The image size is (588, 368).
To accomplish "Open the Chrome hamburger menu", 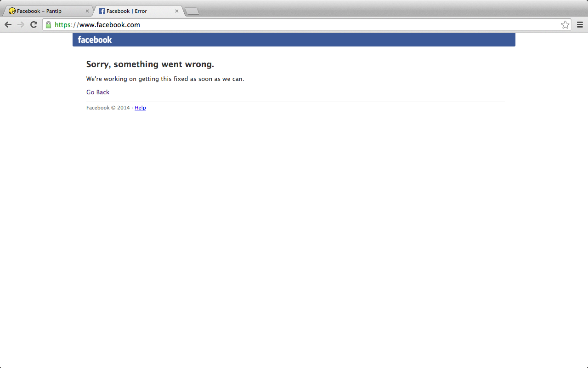I will (580, 25).
